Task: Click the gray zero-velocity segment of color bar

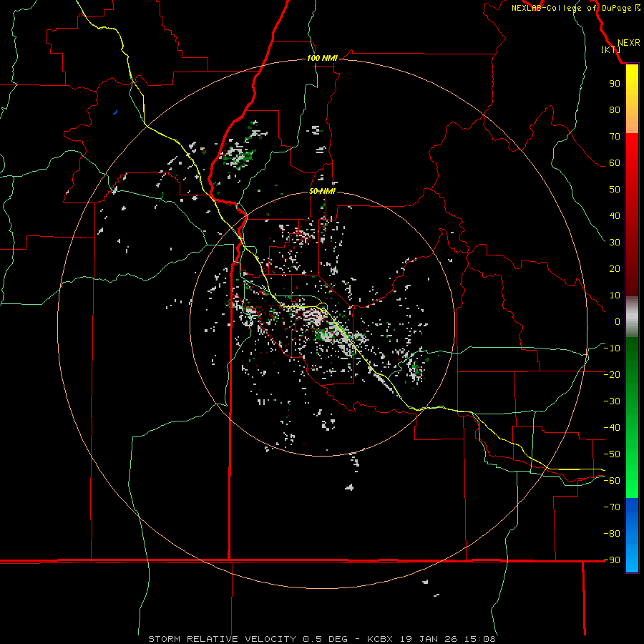Action: click(x=632, y=317)
